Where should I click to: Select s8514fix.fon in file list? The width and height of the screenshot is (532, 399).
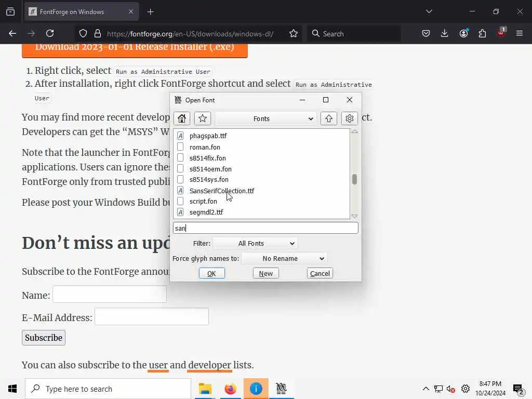tap(208, 158)
